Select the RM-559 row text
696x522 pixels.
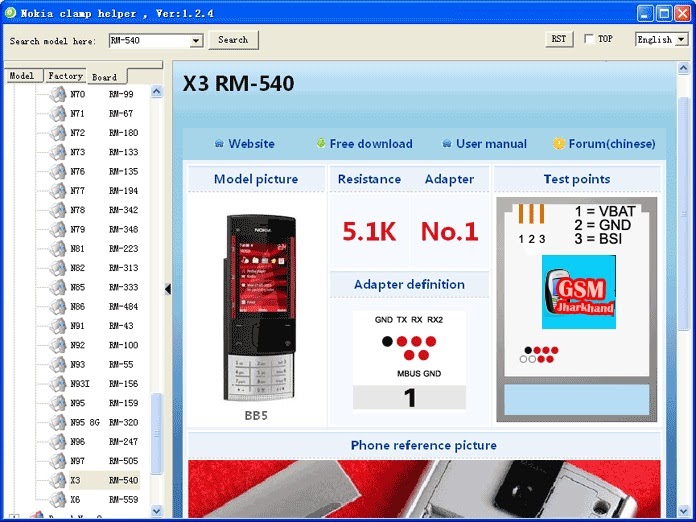[123, 500]
